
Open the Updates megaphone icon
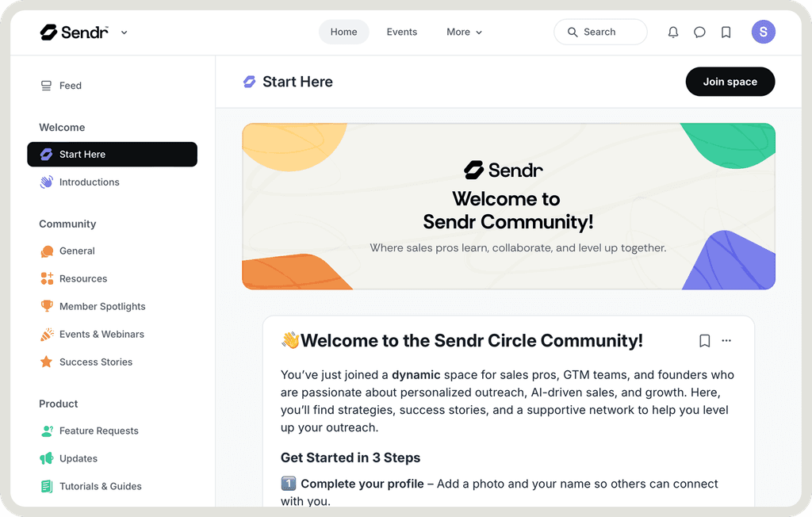coord(47,458)
